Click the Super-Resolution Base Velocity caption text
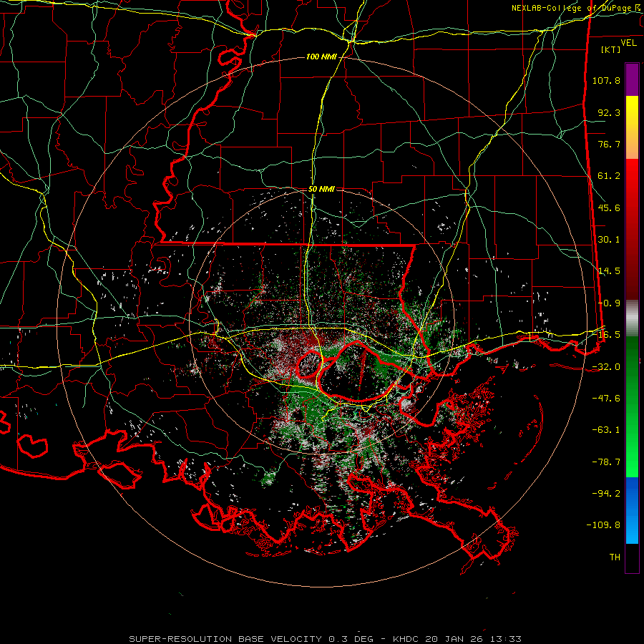Image resolution: width=644 pixels, height=644 pixels. [x=325, y=639]
